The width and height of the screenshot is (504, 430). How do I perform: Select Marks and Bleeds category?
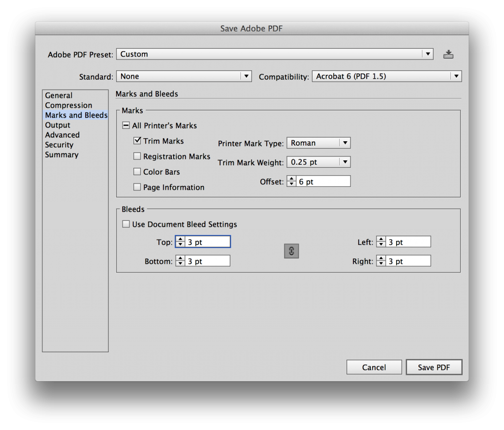75,115
